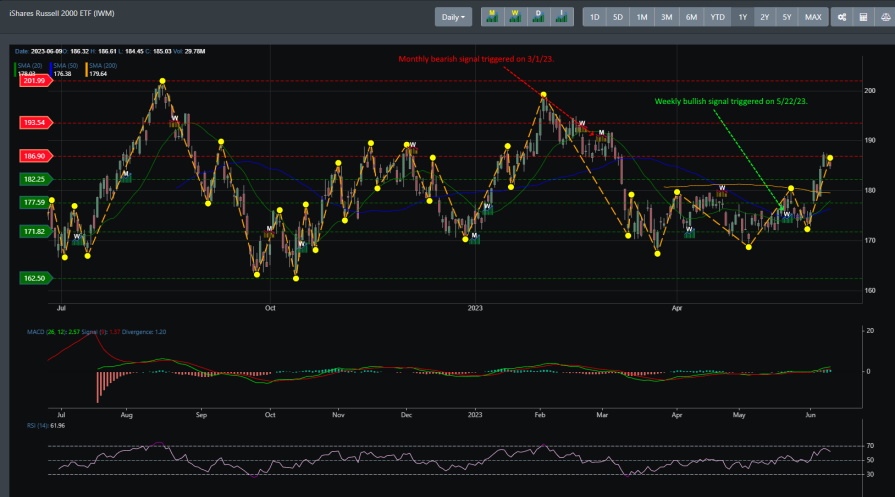Select the 5D time range
This screenshot has height=497, width=895.
coord(618,17)
